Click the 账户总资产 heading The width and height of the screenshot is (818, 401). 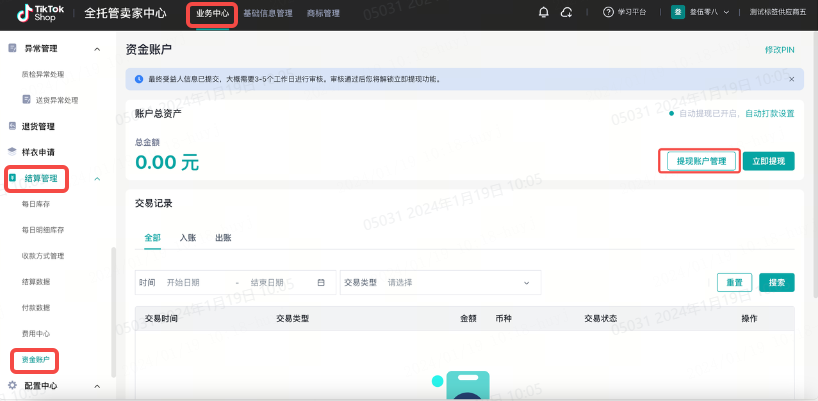pos(158,113)
